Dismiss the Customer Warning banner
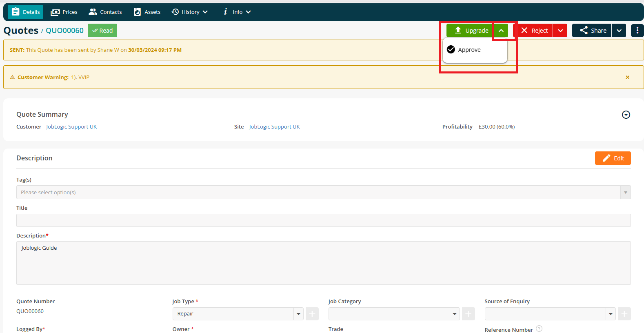The width and height of the screenshot is (644, 333). click(628, 77)
